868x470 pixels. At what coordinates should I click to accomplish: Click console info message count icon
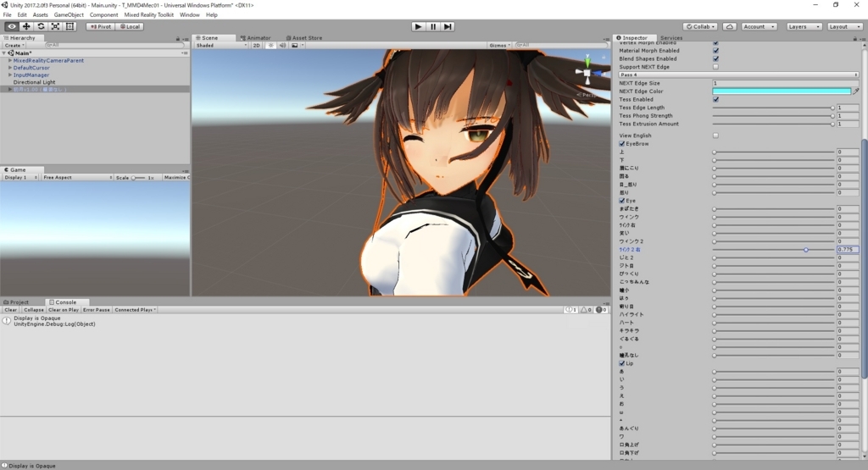click(570, 310)
